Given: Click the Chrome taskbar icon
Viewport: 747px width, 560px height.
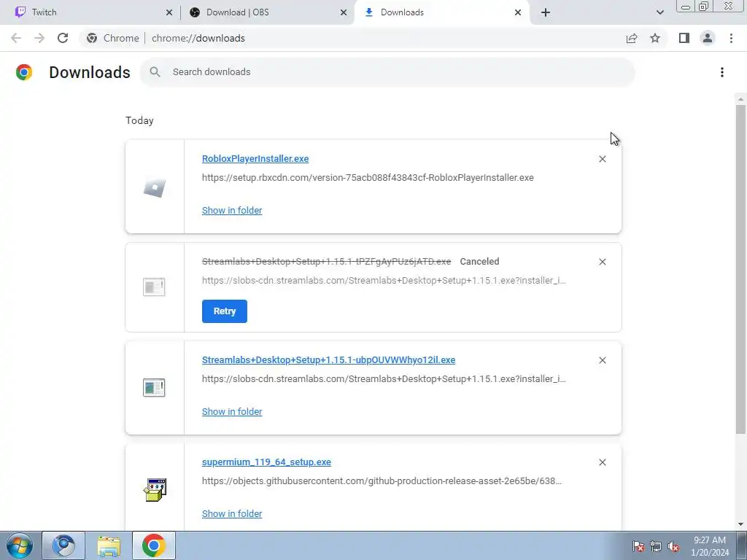Looking at the screenshot, I should tap(153, 545).
